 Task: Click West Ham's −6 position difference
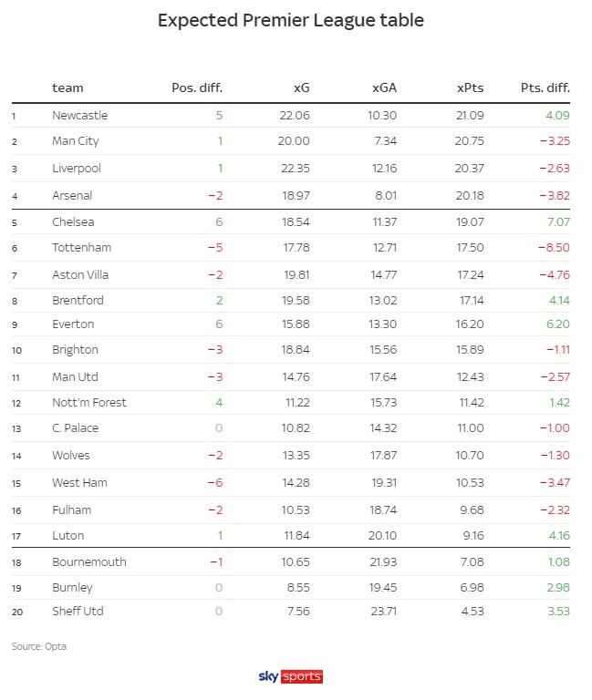click(215, 480)
